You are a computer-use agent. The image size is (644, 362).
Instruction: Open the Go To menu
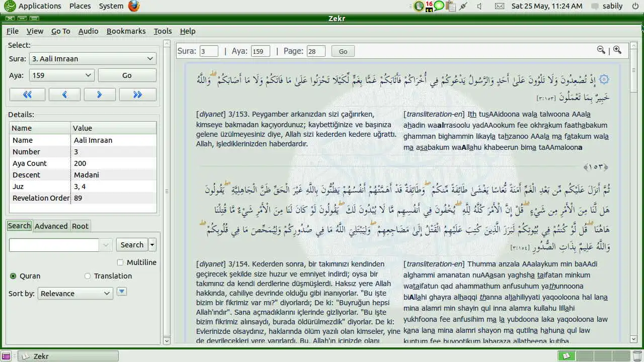[60, 31]
